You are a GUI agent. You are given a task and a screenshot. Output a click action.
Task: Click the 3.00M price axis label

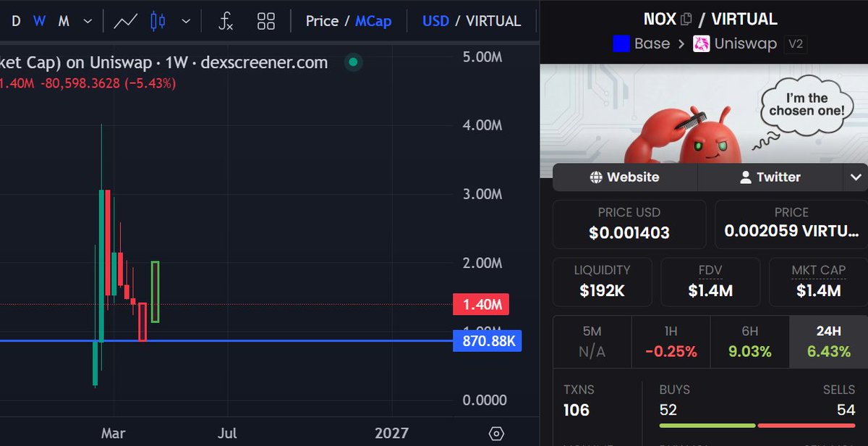coord(482,194)
